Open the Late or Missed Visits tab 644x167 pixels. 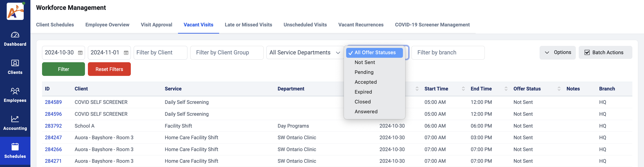tap(248, 25)
